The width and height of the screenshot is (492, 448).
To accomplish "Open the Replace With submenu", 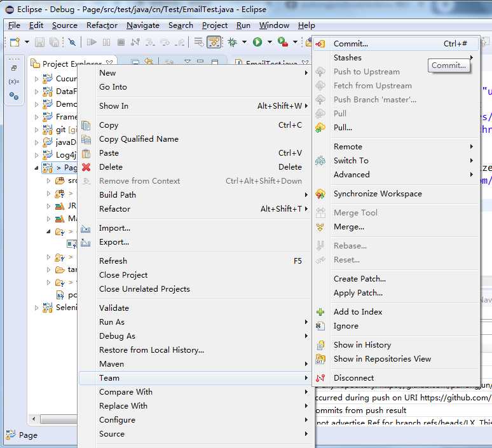I will [x=195, y=406].
